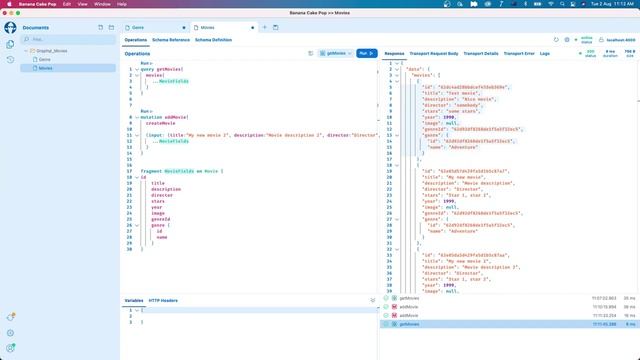Click the new document icon in Documents header
Viewport: 640px width, 360px height.
100,27
